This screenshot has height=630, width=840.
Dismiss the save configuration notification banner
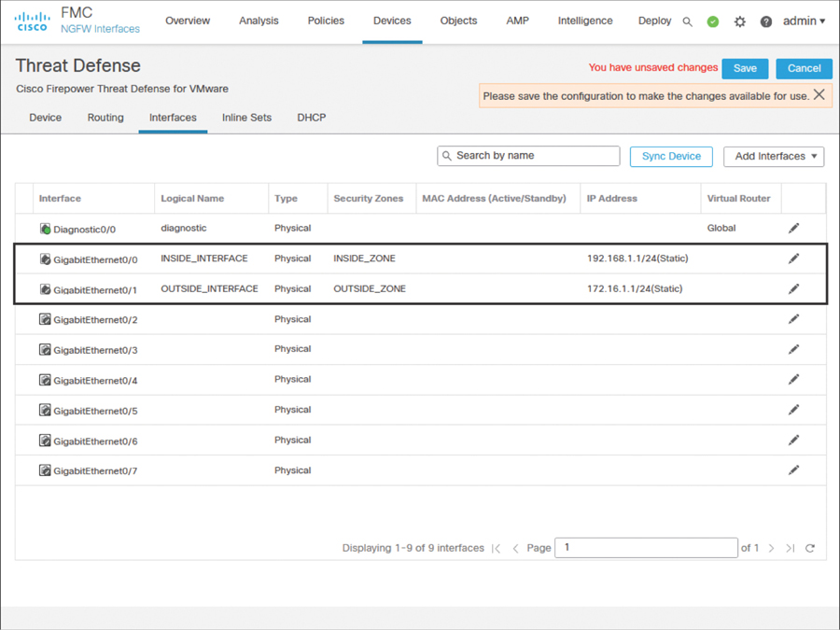click(x=819, y=95)
